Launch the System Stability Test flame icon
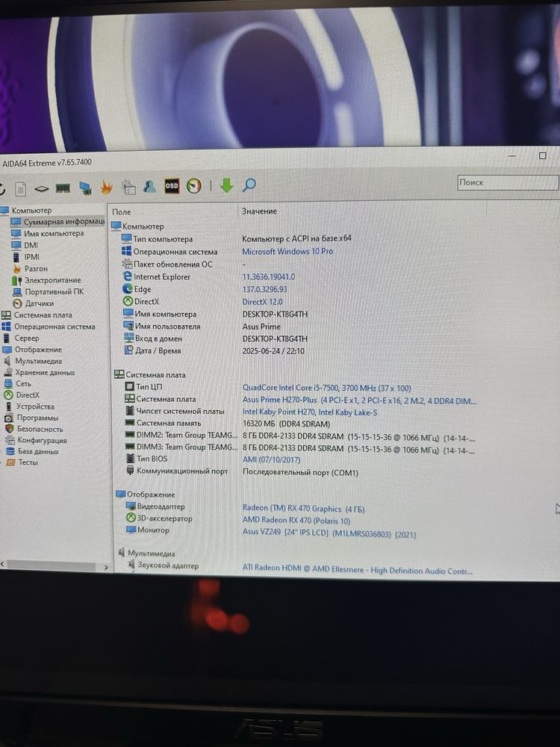The image size is (560, 747). [x=106, y=187]
